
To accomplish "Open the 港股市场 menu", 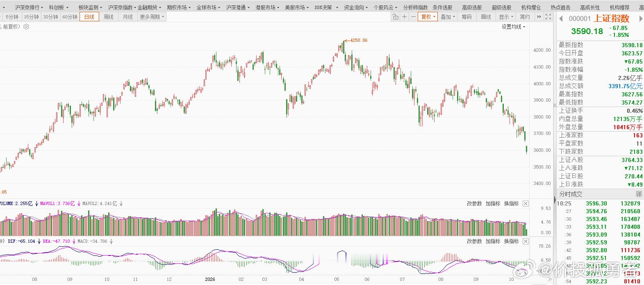I will [x=267, y=7].
